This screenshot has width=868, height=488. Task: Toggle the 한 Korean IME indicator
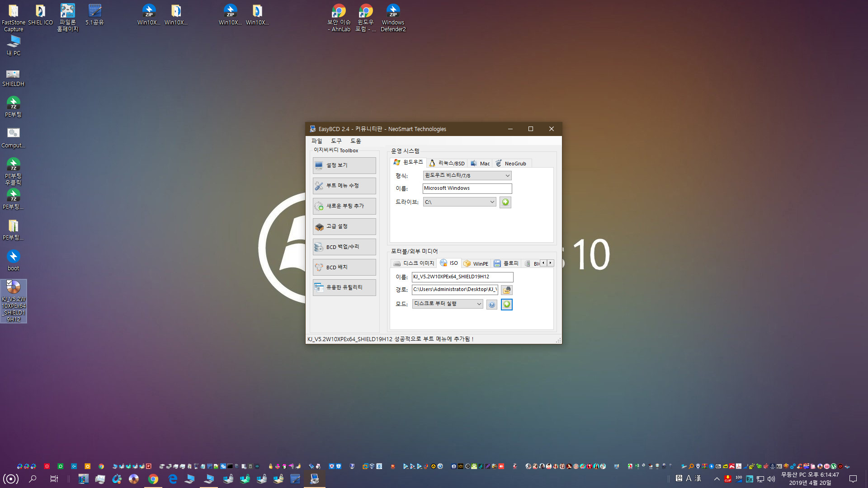point(679,478)
